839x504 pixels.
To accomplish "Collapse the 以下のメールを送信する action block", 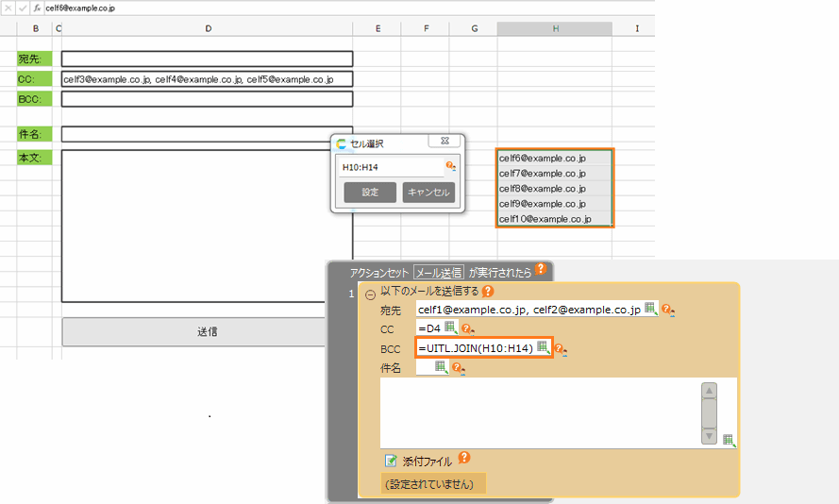I will point(370,294).
